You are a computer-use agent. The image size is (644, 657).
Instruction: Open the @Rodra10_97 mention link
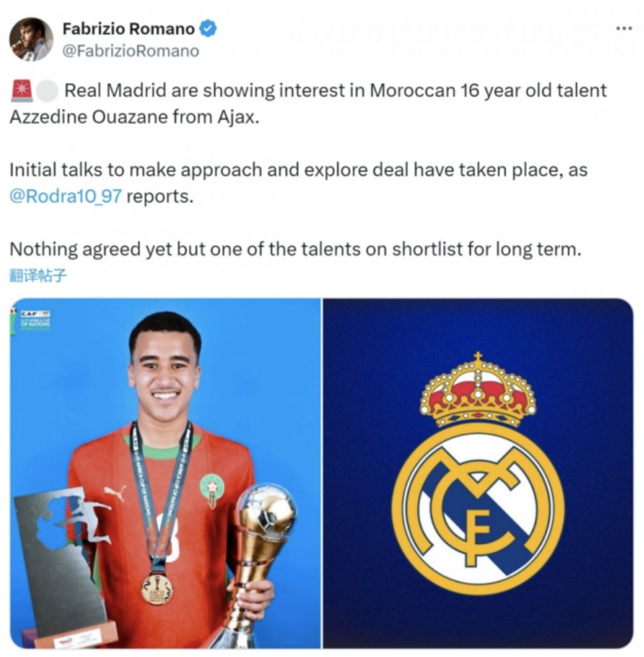65,196
